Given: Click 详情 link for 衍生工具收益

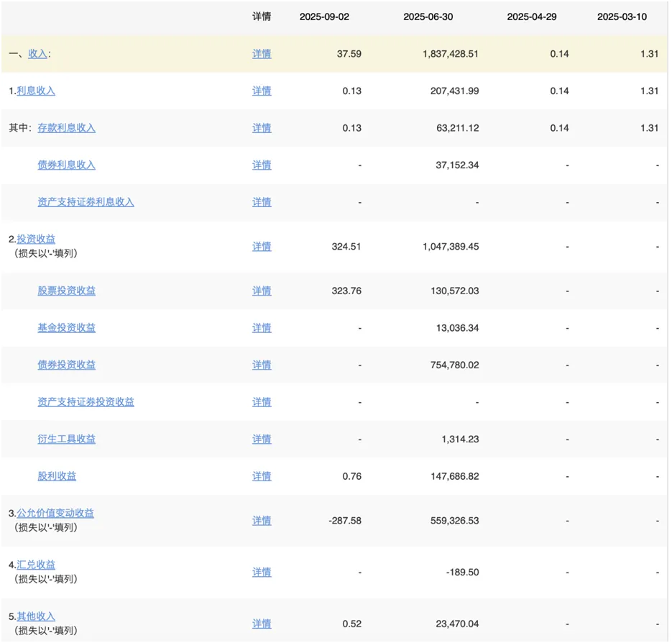Looking at the screenshot, I should [x=262, y=439].
